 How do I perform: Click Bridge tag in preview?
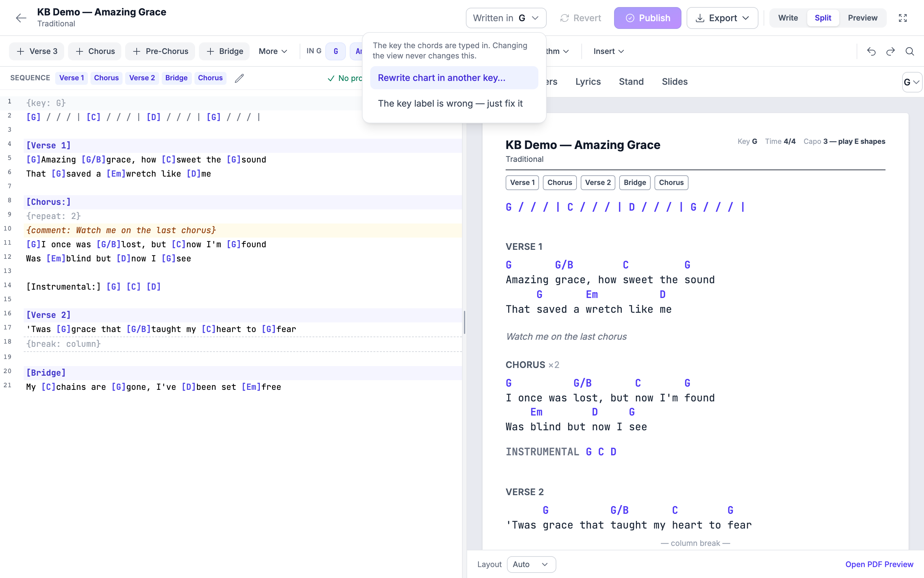(x=635, y=183)
